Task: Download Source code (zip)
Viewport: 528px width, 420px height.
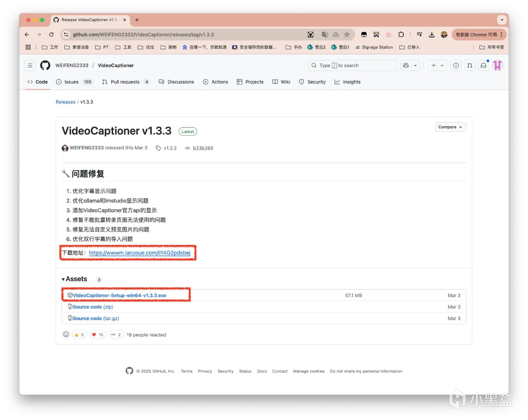Action: coord(93,307)
